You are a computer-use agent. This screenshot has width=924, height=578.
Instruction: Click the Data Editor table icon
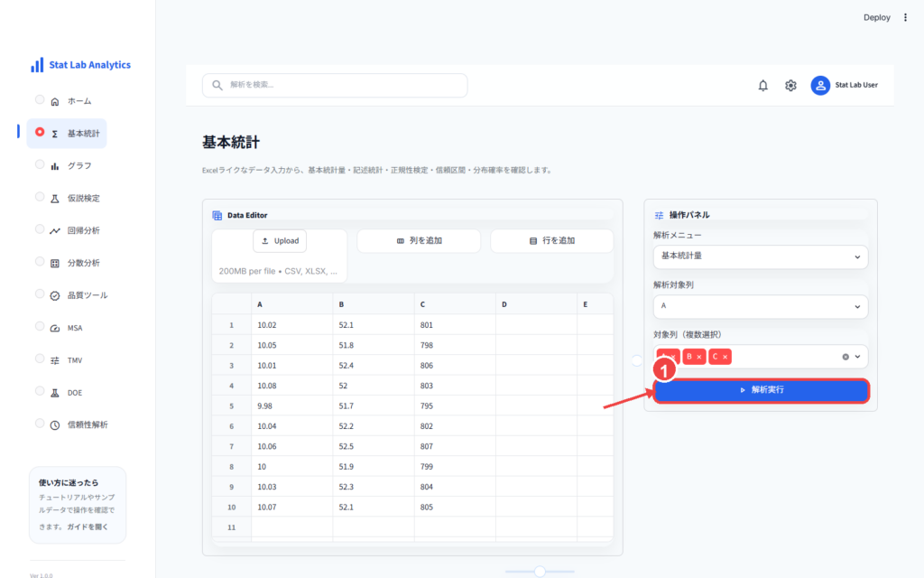(x=217, y=215)
